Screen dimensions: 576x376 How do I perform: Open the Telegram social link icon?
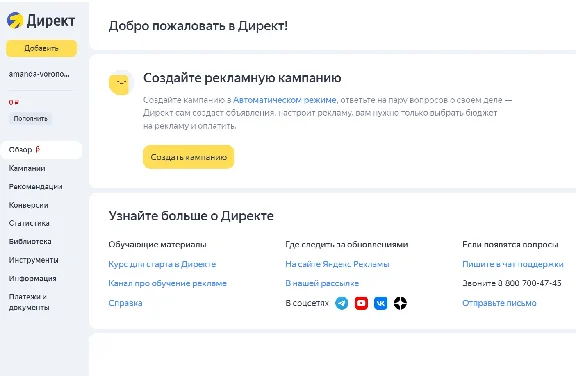coord(342,303)
